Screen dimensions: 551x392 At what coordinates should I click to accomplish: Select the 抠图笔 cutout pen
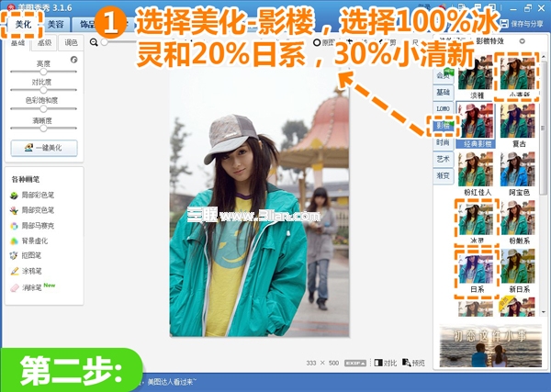(26, 255)
